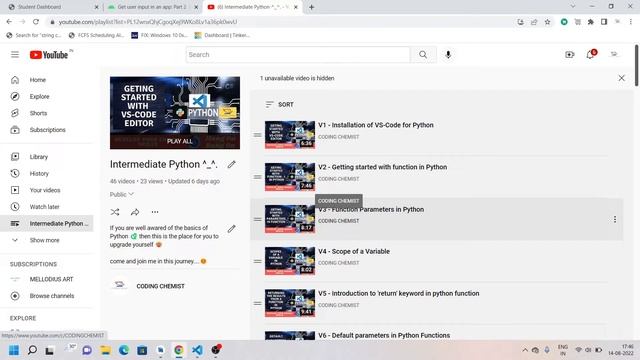640x360 pixels.
Task: Click the V4 video thumbnail
Action: (290, 261)
